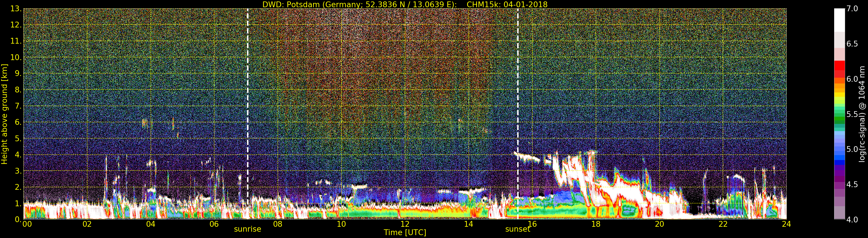This screenshot has width=868, height=238.
Task: Pick the white band atop the colorbar
Action: pyautogui.click(x=839, y=20)
